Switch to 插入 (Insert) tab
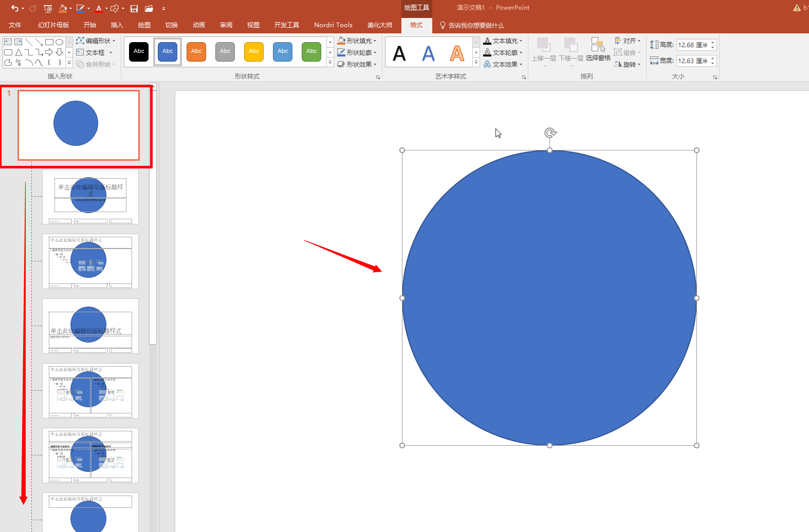 (117, 25)
